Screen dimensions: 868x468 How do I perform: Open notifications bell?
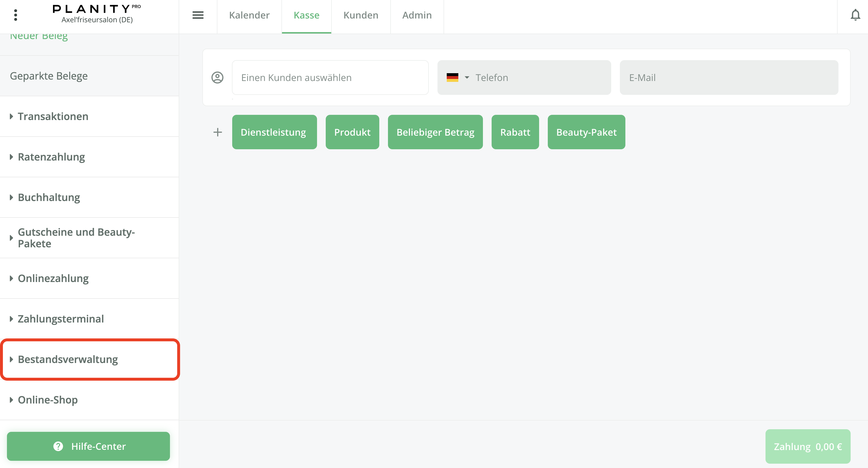coord(855,15)
